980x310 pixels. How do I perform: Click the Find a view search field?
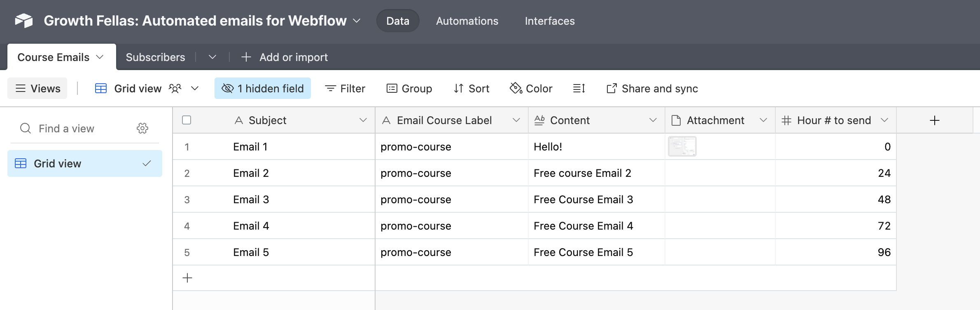pyautogui.click(x=66, y=129)
